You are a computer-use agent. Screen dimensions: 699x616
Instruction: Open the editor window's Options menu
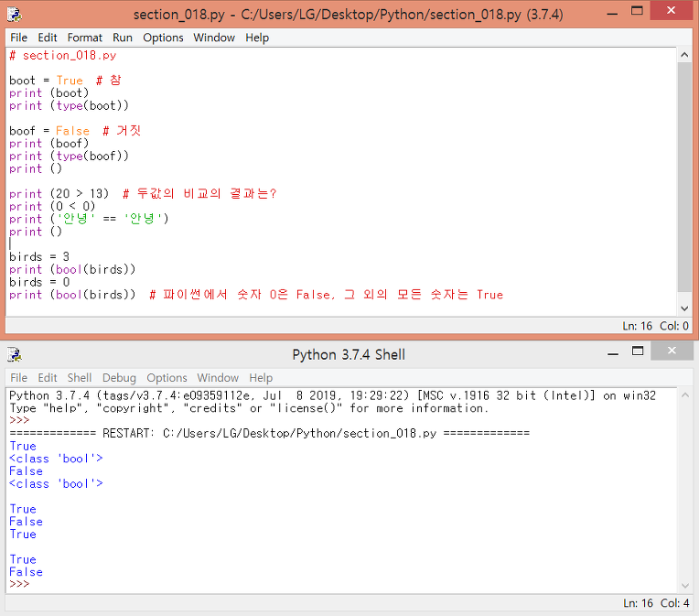pos(163,38)
